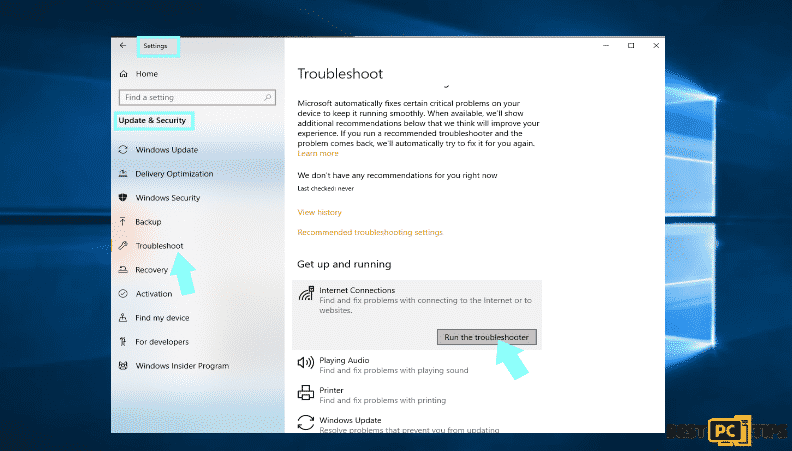
Task: Click the Home icon in sidebar
Action: (124, 74)
